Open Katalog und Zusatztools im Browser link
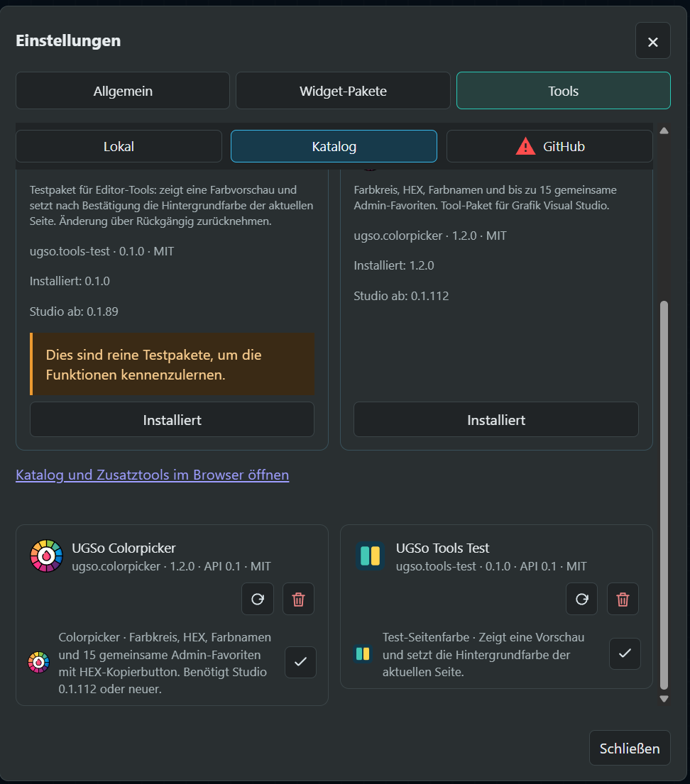This screenshot has height=784, width=690. (152, 475)
